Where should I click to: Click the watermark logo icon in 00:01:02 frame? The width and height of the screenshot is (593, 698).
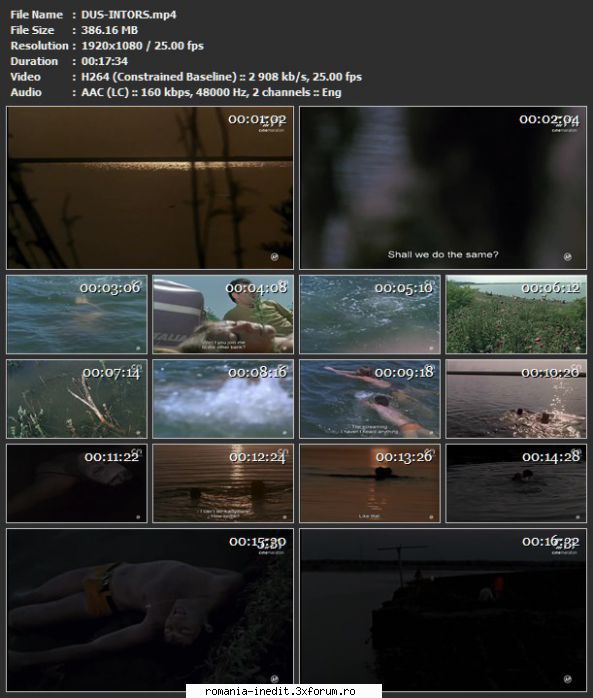pyautogui.click(x=275, y=257)
